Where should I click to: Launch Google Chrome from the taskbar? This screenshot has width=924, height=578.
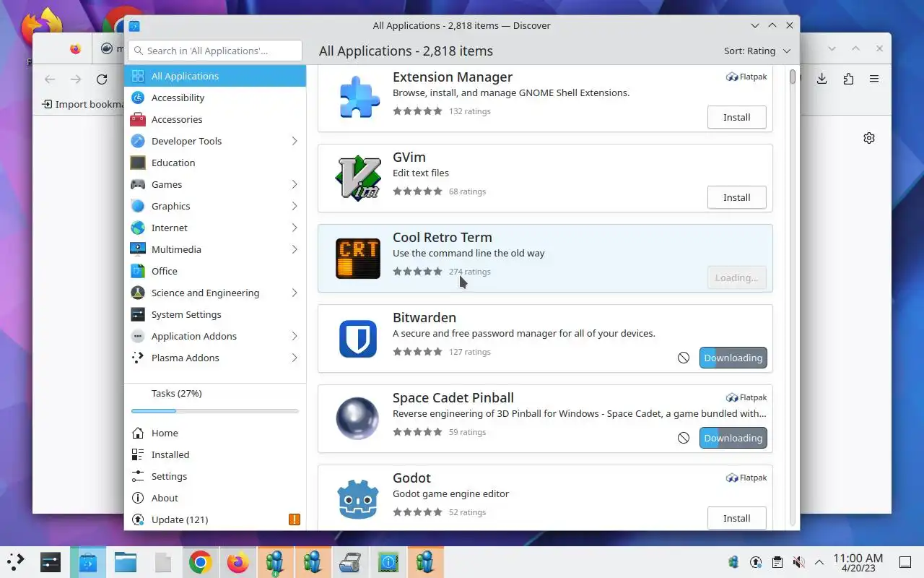[x=200, y=562]
